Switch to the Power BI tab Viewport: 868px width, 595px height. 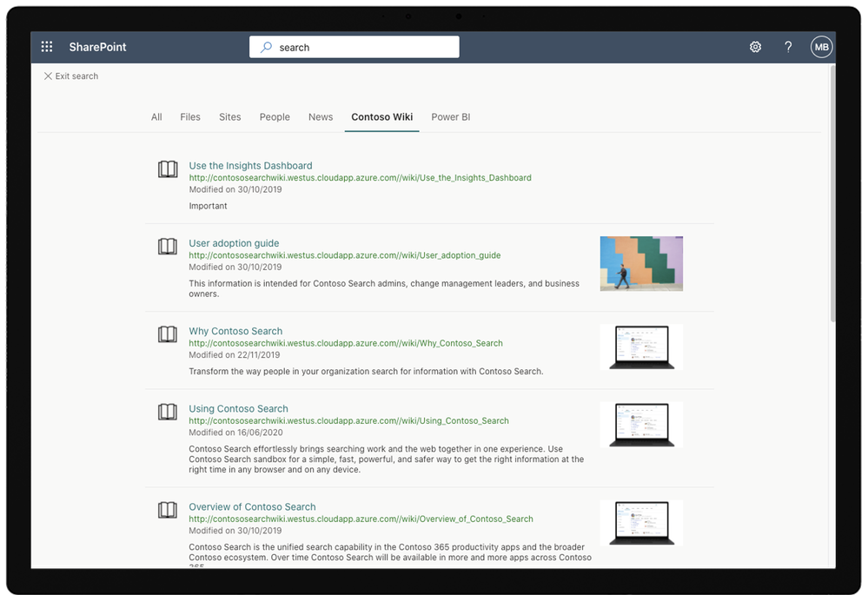tap(451, 116)
